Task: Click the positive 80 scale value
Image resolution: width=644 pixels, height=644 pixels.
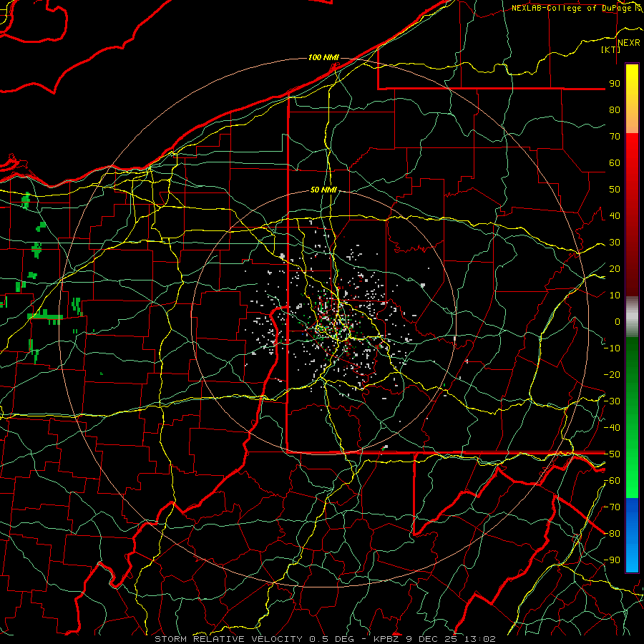Action: (615, 110)
